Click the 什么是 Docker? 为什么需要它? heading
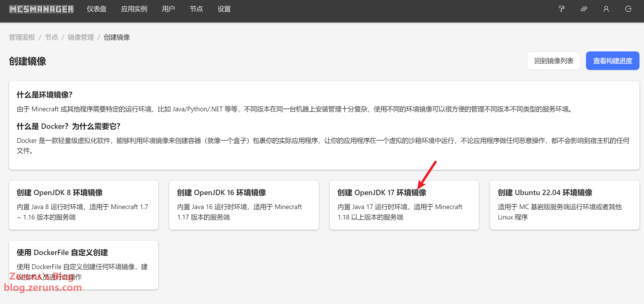This screenshot has height=304, width=644. point(69,126)
